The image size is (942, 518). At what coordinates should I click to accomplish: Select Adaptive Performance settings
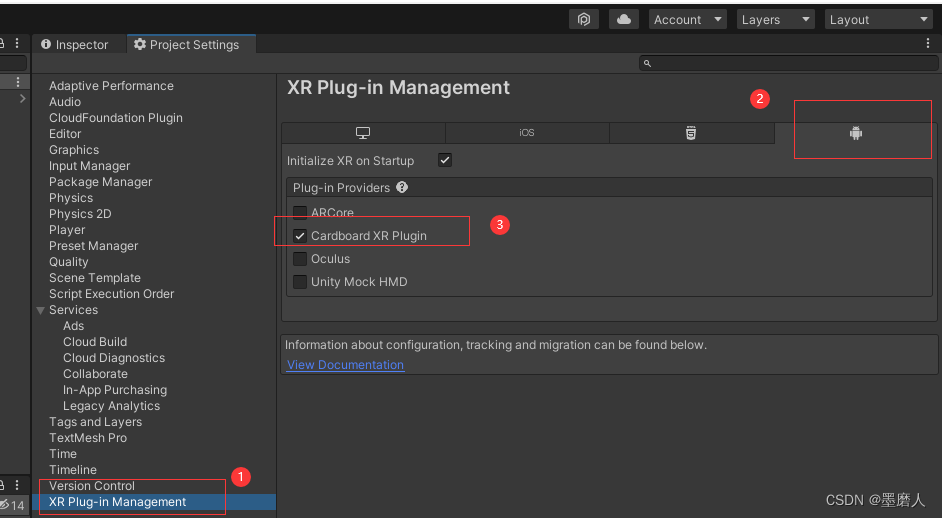111,86
